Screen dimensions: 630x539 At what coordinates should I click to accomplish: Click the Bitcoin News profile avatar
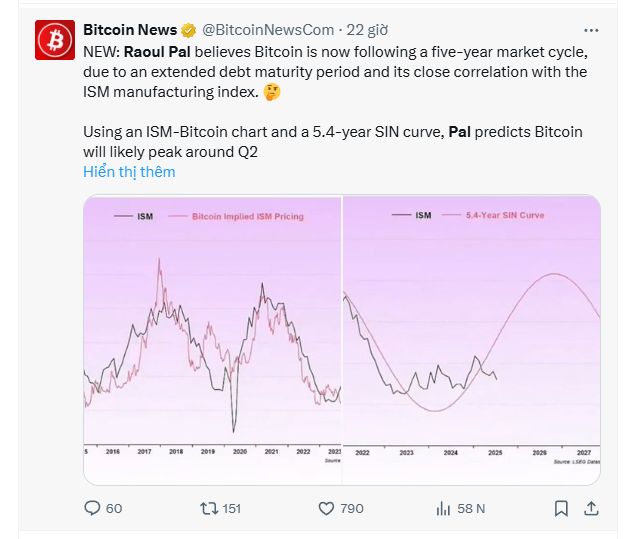54,39
